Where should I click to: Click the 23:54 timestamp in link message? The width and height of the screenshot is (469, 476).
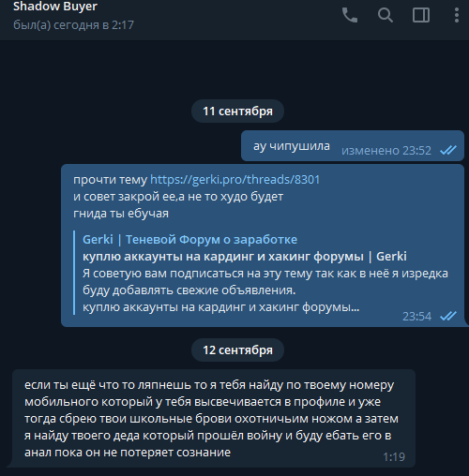click(x=416, y=317)
